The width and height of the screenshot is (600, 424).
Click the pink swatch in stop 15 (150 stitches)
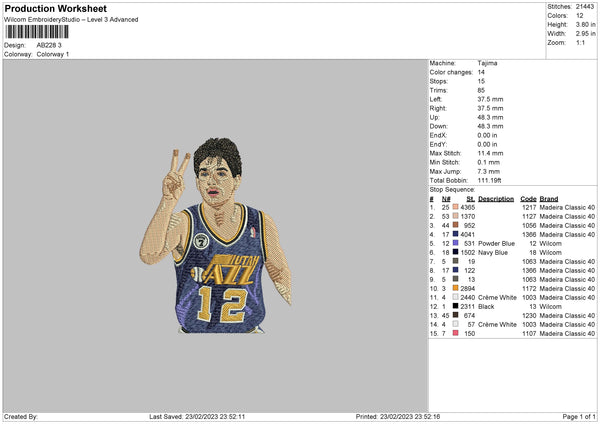(455, 333)
